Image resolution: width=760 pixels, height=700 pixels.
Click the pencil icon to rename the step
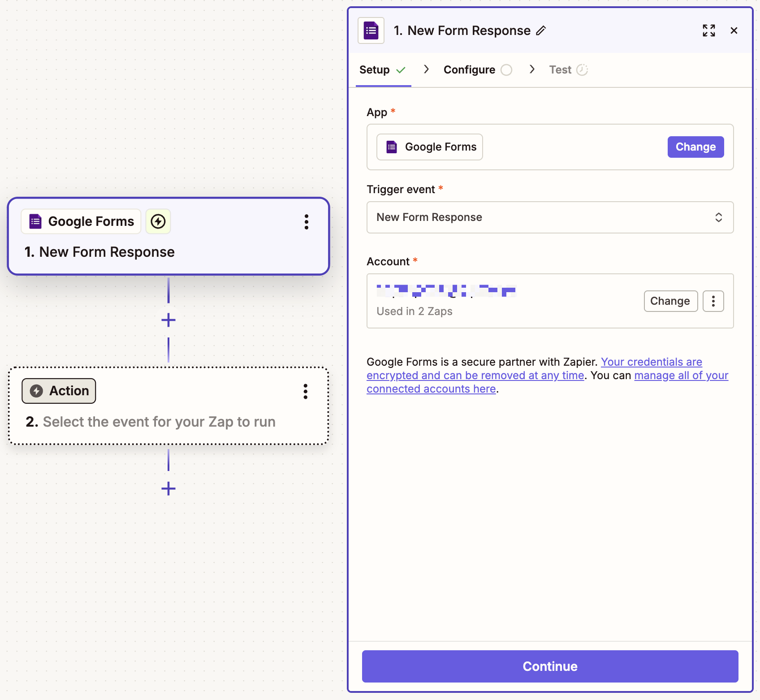coord(542,30)
